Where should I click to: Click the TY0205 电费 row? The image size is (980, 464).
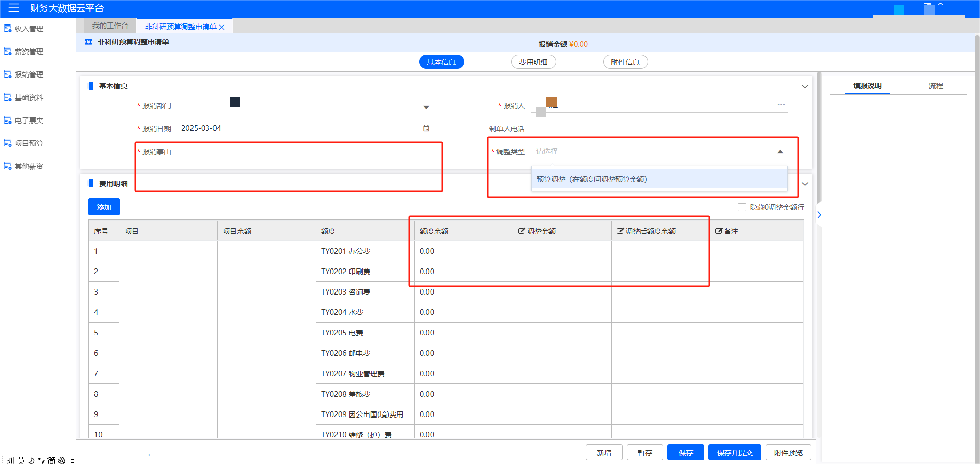tap(446, 333)
